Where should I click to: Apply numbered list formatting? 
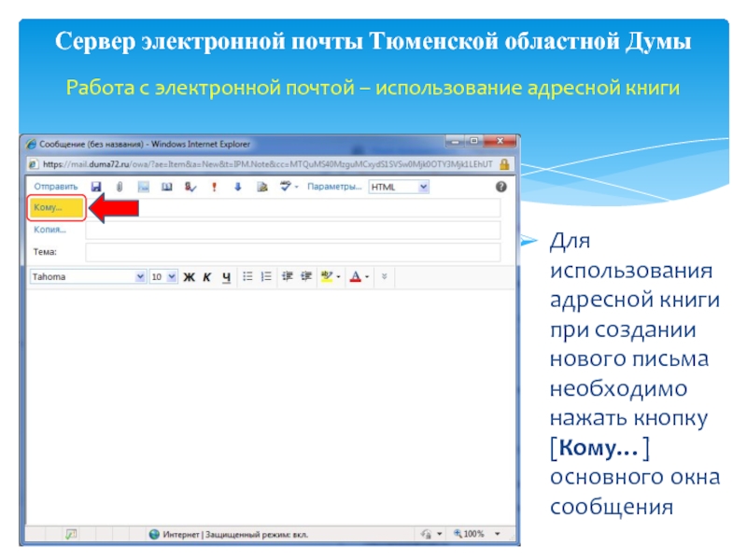pos(266,276)
